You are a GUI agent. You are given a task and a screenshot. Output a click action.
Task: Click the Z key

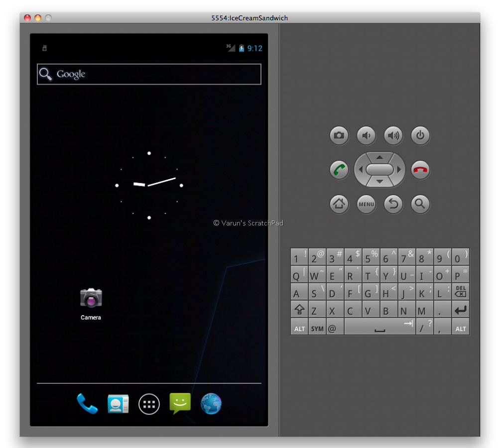pos(317,309)
